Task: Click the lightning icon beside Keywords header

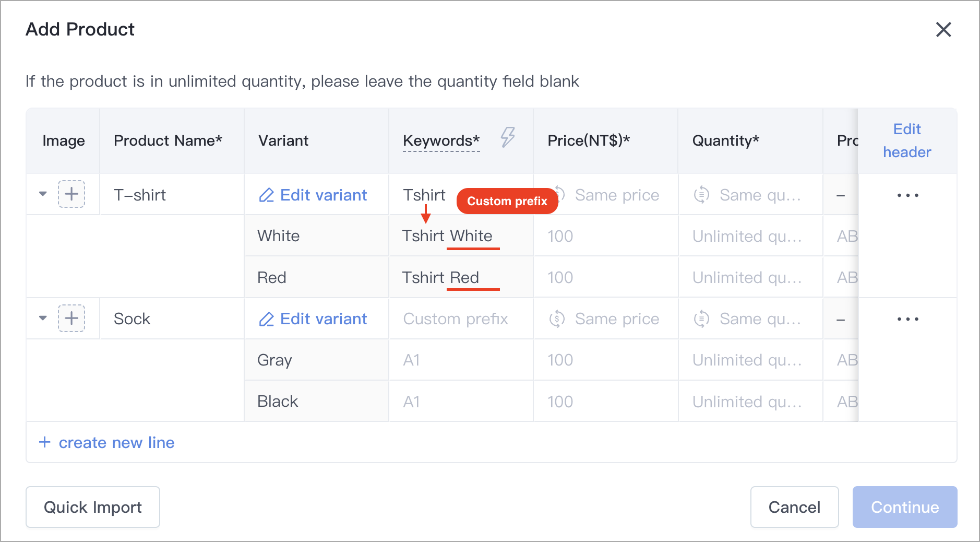Action: pos(507,137)
